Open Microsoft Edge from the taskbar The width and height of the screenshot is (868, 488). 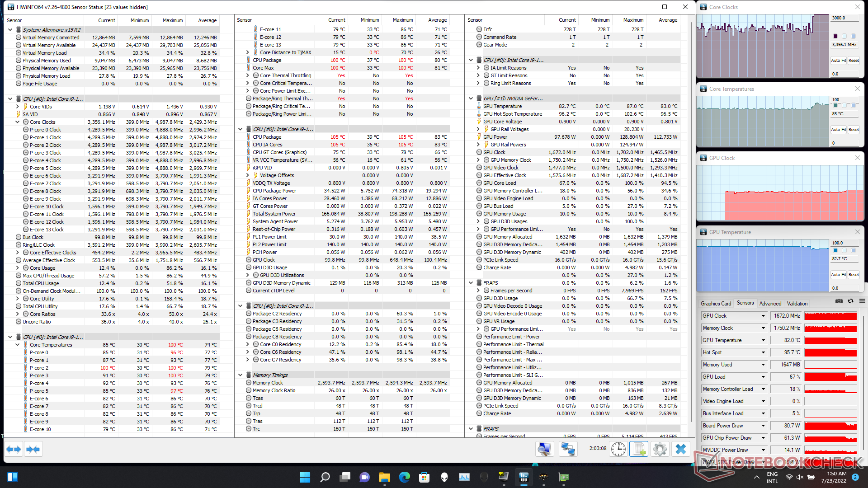point(404,477)
